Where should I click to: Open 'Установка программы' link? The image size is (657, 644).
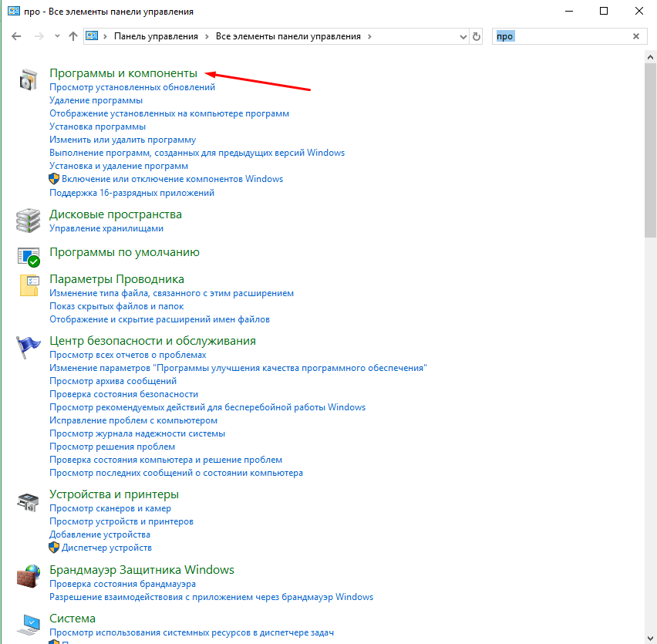[x=98, y=126]
